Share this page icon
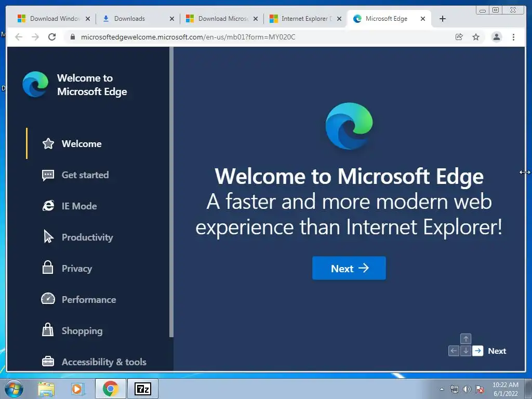532x399 pixels. point(459,37)
